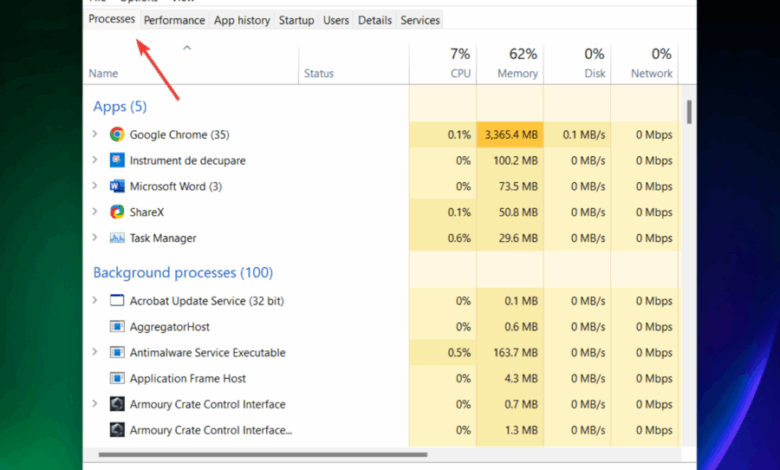Open the App history tab
Screen dimensions: 780x470
point(242,20)
